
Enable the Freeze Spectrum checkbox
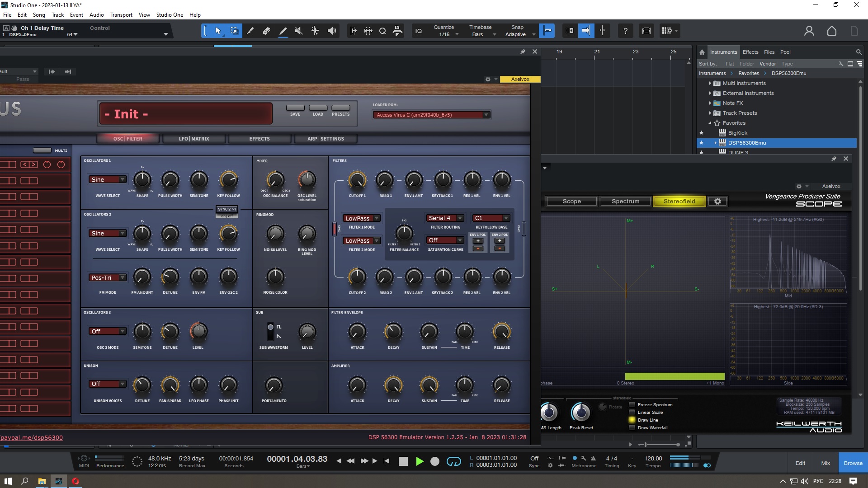[x=632, y=404]
